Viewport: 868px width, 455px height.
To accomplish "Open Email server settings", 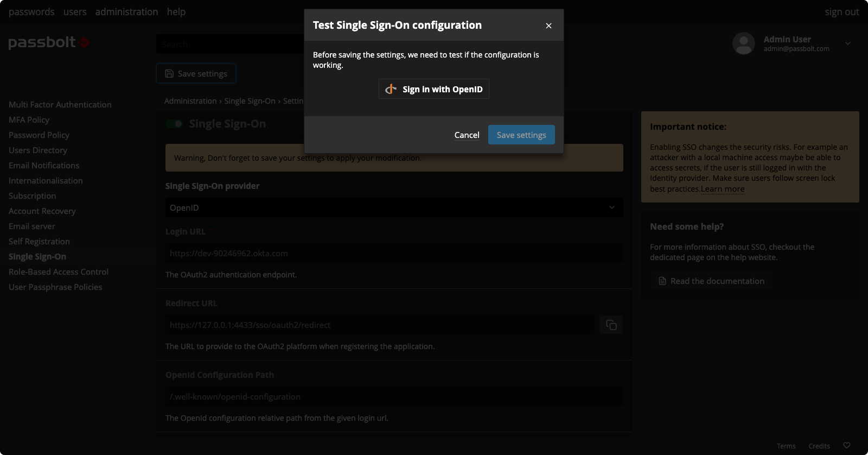I will click(32, 226).
